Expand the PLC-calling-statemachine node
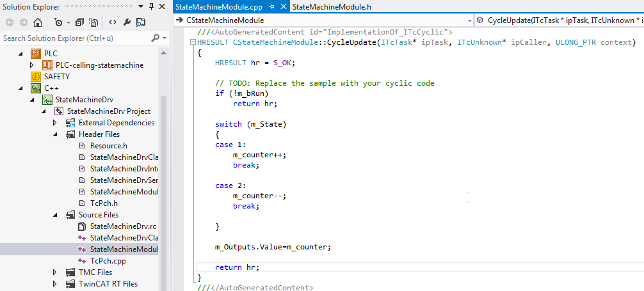 point(32,65)
